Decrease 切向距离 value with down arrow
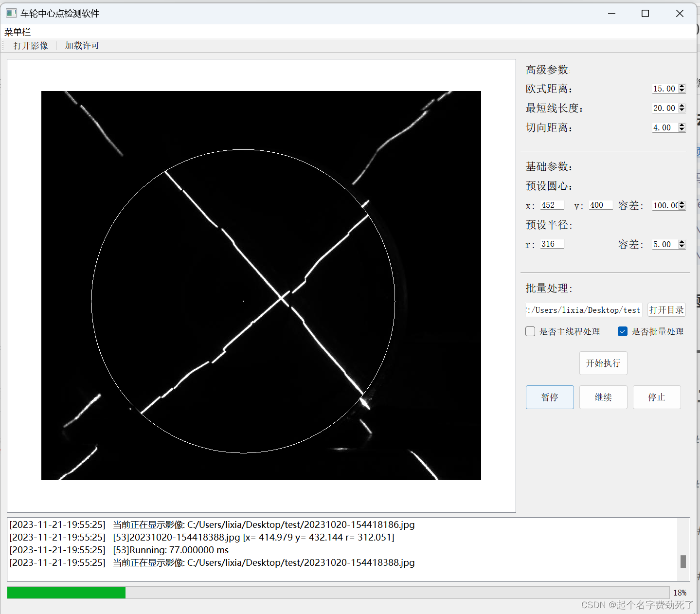This screenshot has height=614, width=700. (x=682, y=130)
